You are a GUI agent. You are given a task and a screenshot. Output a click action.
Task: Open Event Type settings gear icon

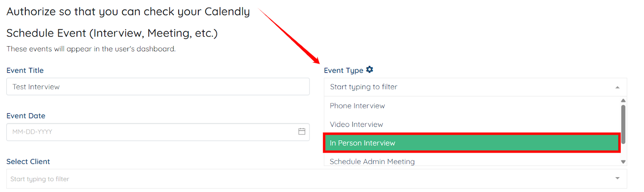coord(369,69)
